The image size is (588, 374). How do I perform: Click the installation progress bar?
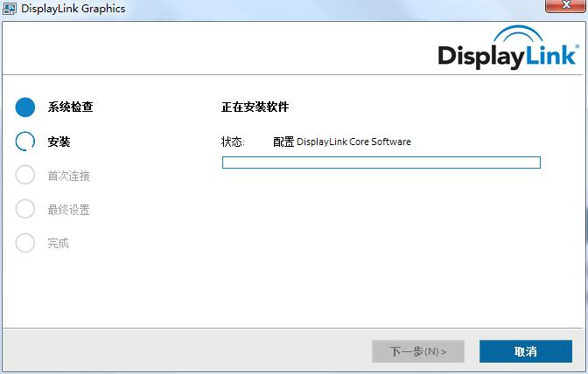pyautogui.click(x=381, y=163)
